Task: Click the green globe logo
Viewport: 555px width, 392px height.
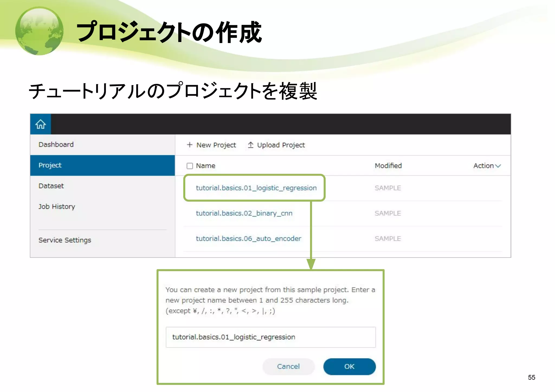Action: 40,31
